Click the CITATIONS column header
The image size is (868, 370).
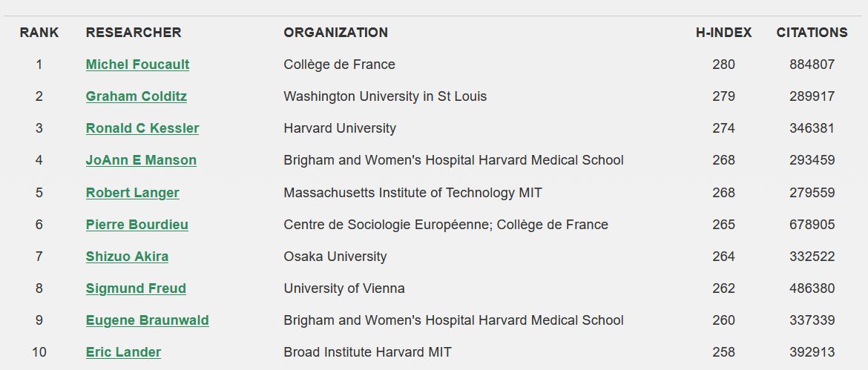pos(812,33)
